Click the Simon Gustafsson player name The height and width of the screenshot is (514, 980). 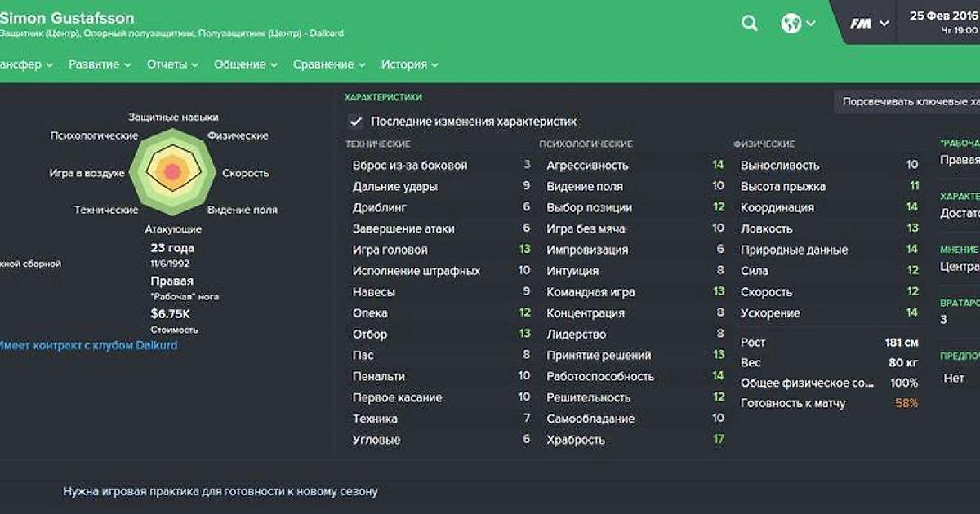coord(67,18)
